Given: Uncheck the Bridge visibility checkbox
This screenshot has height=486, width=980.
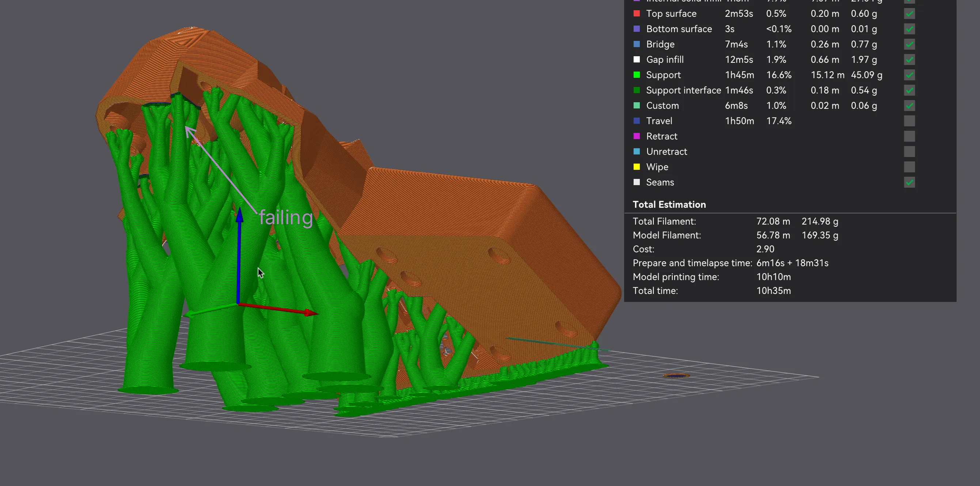Looking at the screenshot, I should pos(909,44).
